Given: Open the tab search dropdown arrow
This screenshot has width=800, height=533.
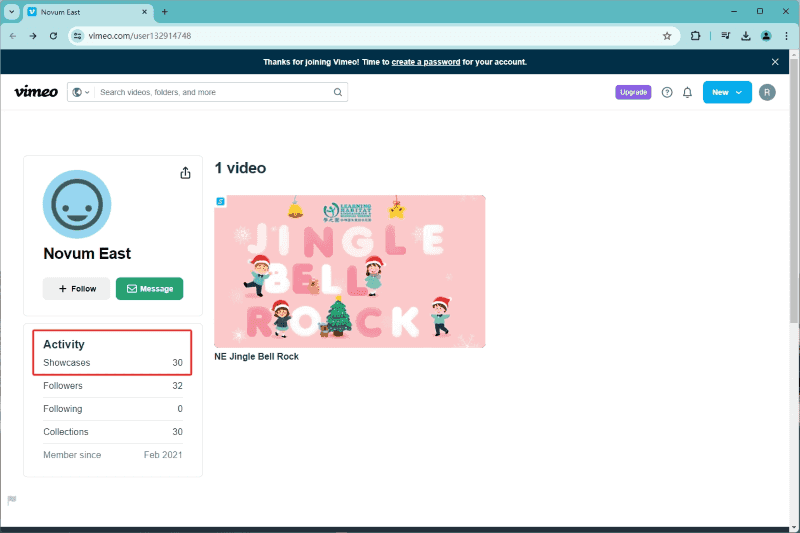Looking at the screenshot, I should pyautogui.click(x=11, y=12).
